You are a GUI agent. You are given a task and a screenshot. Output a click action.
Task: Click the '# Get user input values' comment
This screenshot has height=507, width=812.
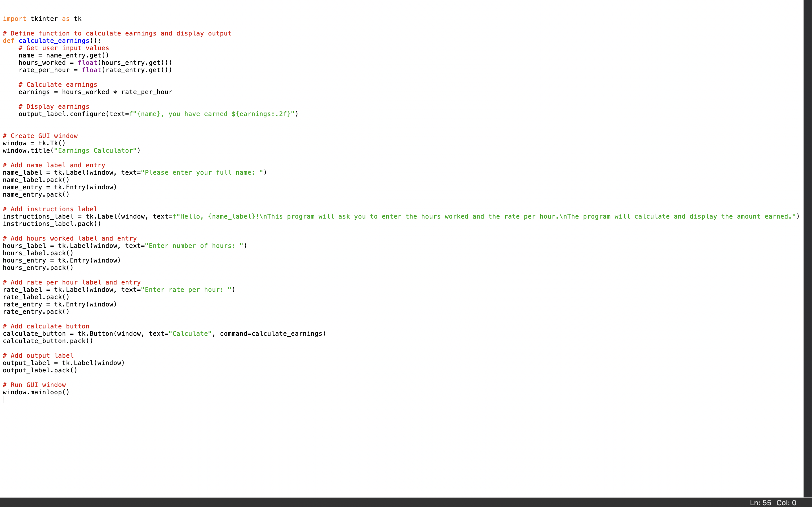64,48
